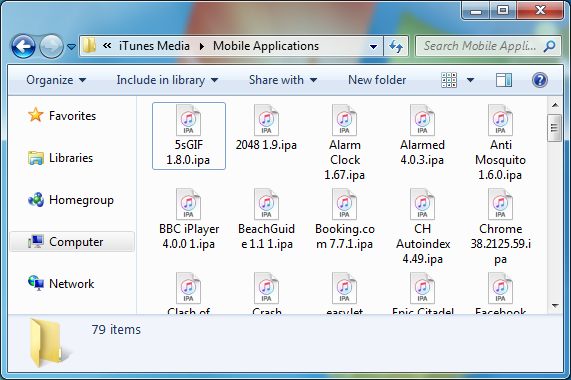Click the 'Booking.com 7.7.1.ipa' file name
571x380 pixels.
(x=344, y=236)
